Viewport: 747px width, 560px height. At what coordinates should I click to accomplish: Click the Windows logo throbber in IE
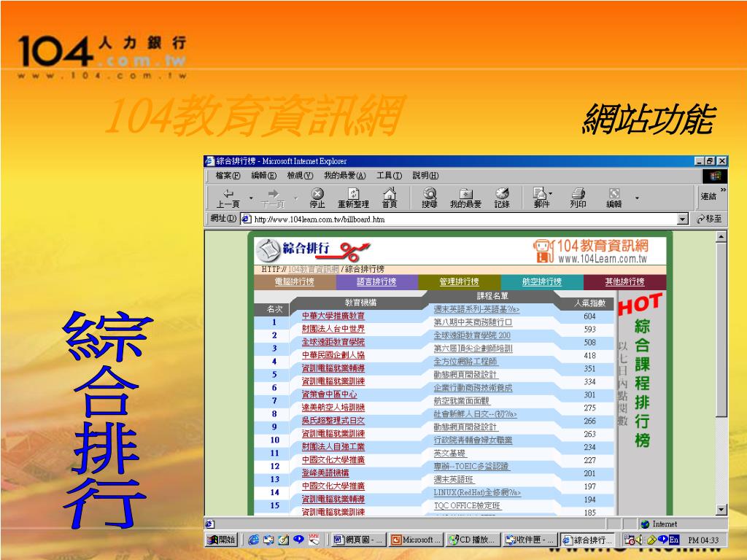pos(715,176)
